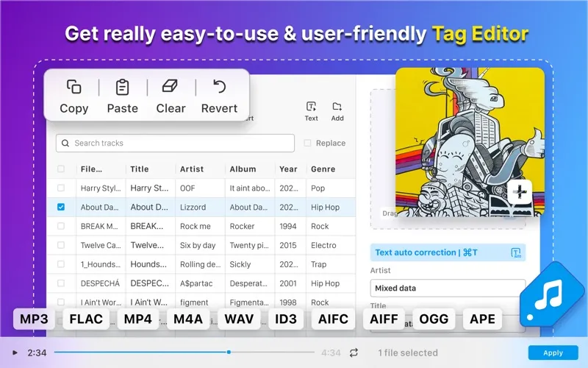The image size is (588, 368).
Task: Uncheck the About Da... row checkbox
Action: pyautogui.click(x=61, y=207)
